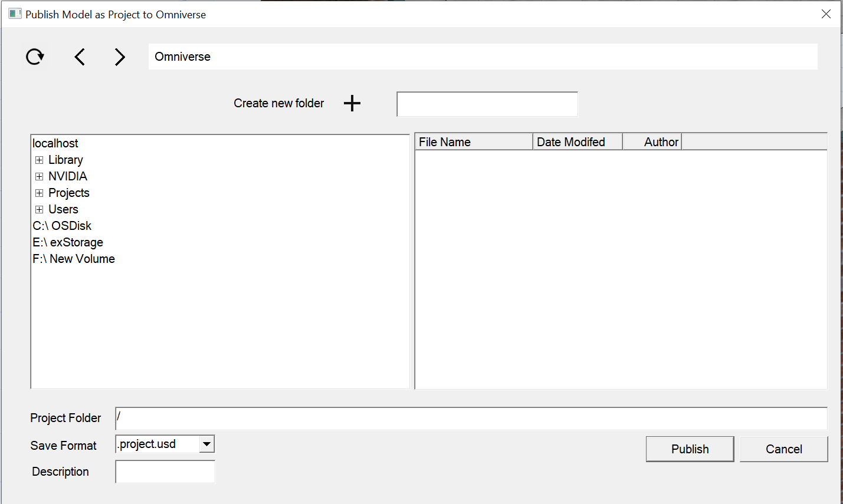Click the Save Format label

coord(63,446)
